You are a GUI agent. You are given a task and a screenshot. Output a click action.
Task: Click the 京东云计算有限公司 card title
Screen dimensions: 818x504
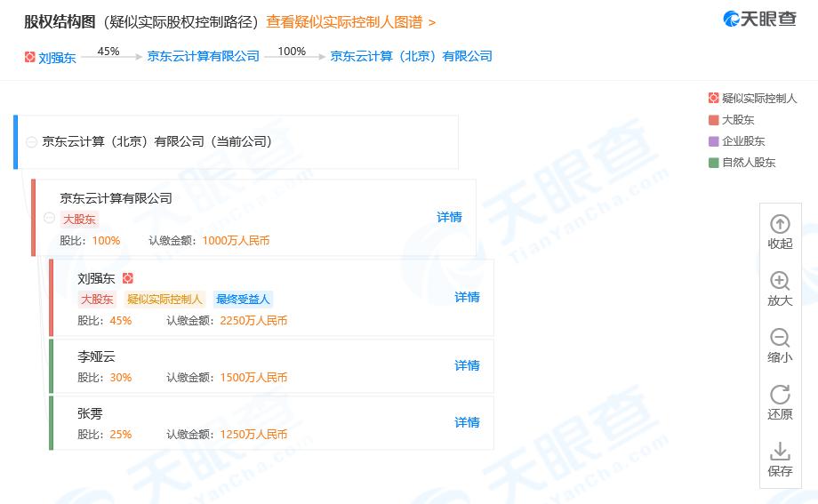pos(116,198)
